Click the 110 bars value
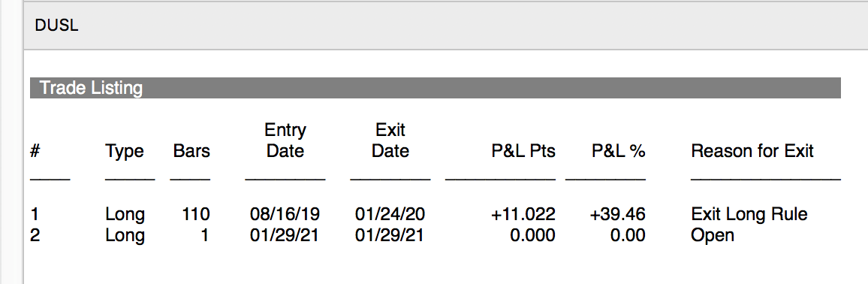This screenshot has width=868, height=284. point(195,214)
